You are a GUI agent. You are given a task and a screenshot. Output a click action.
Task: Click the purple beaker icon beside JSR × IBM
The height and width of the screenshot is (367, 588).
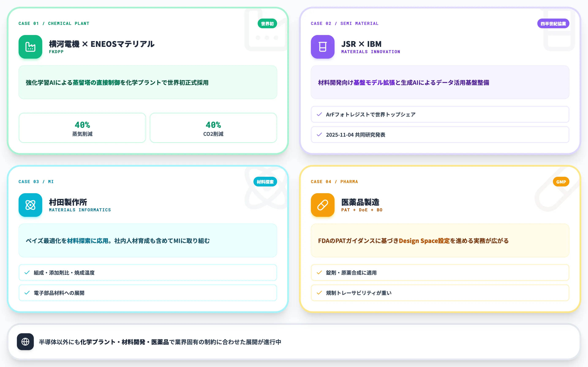click(323, 47)
